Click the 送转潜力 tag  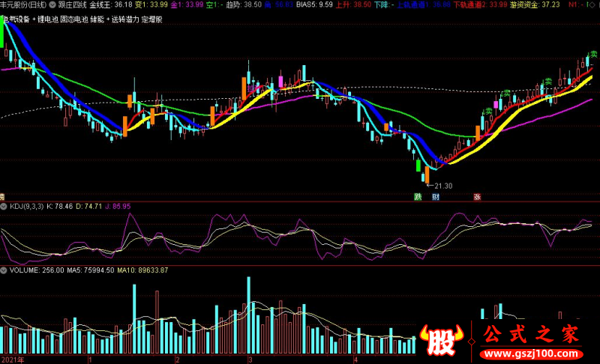[x=125, y=19]
